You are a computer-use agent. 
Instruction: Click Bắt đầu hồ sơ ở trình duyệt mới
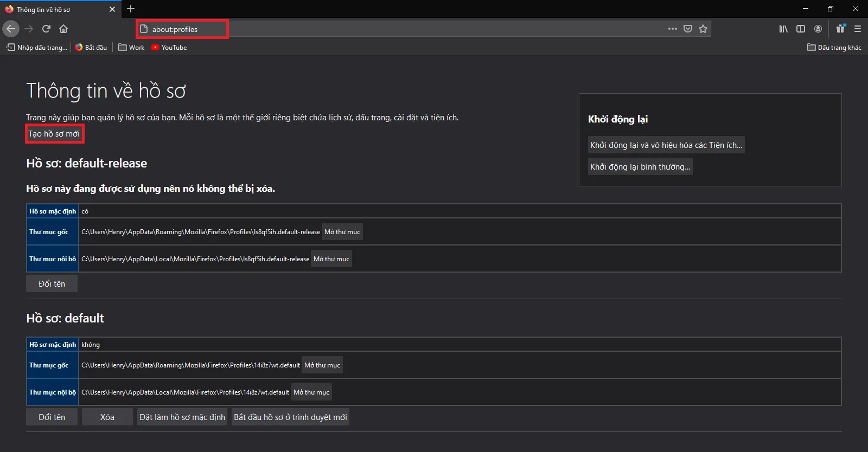pos(290,417)
